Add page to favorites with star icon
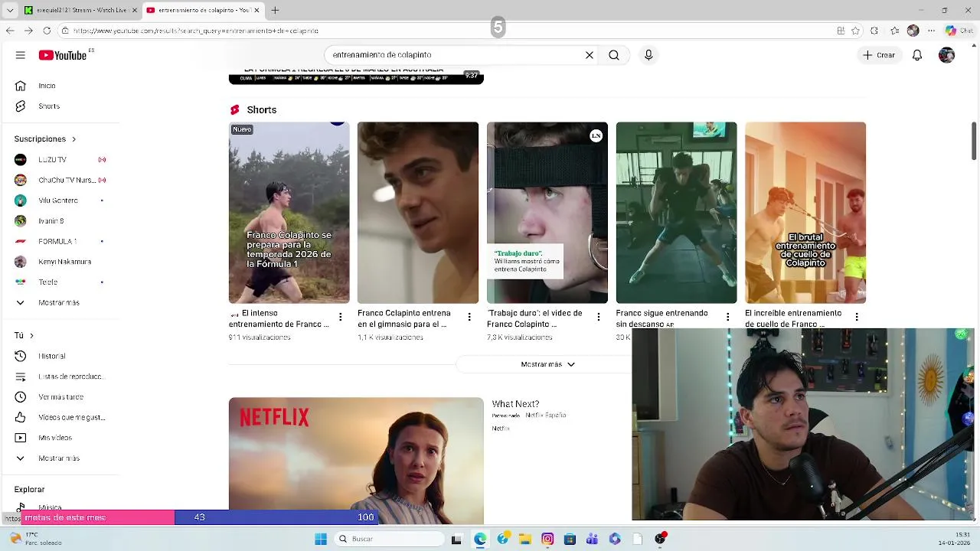Screen dimensions: 980x551 [856, 31]
